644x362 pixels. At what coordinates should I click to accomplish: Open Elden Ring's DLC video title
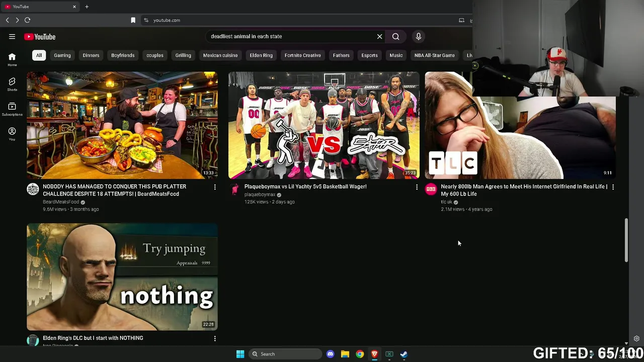point(93,338)
